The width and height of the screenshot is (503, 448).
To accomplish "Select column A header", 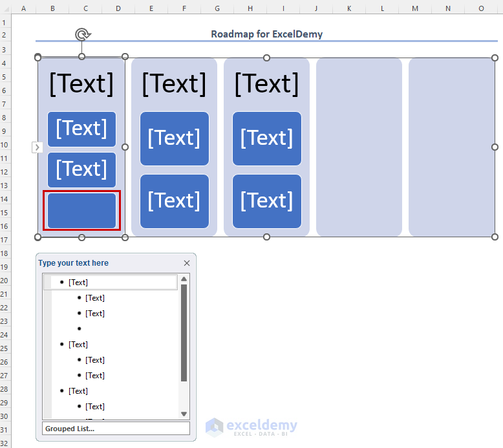I will click(24, 8).
